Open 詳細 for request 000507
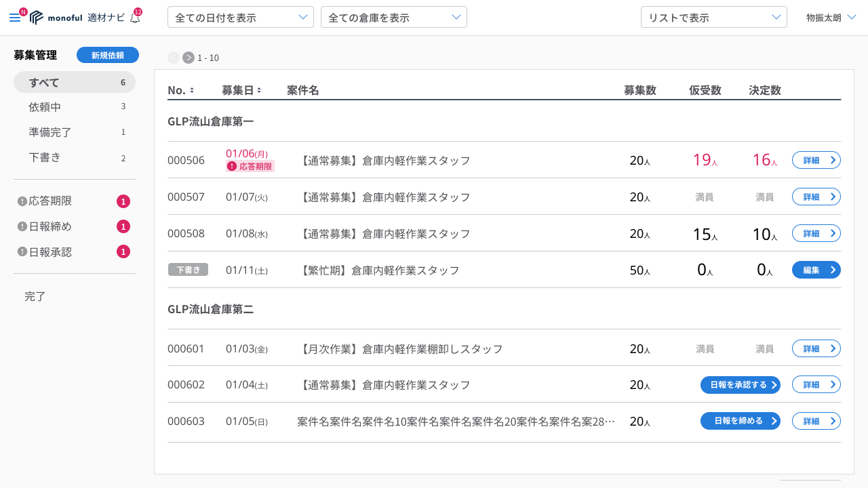Screen dimensions: 868x488 (x=816, y=197)
